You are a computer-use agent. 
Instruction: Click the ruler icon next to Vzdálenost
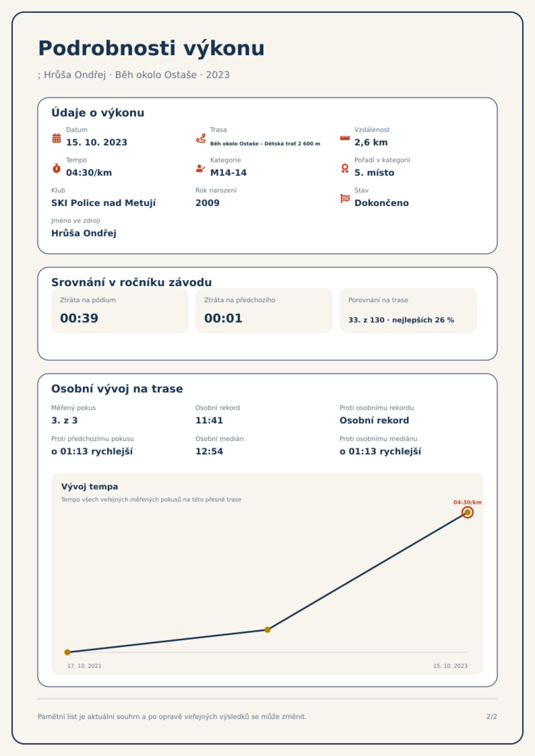click(345, 138)
